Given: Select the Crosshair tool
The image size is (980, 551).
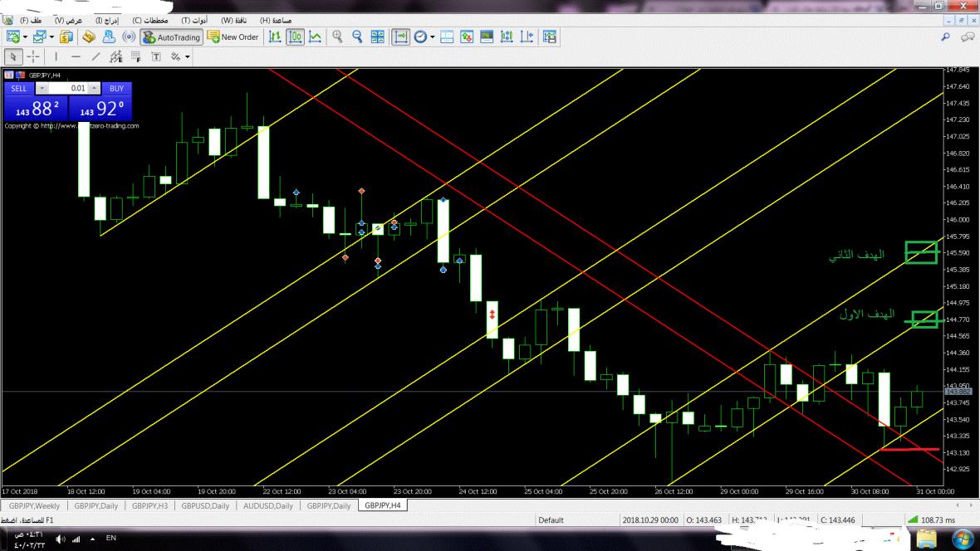Looking at the screenshot, I should pos(33,56).
